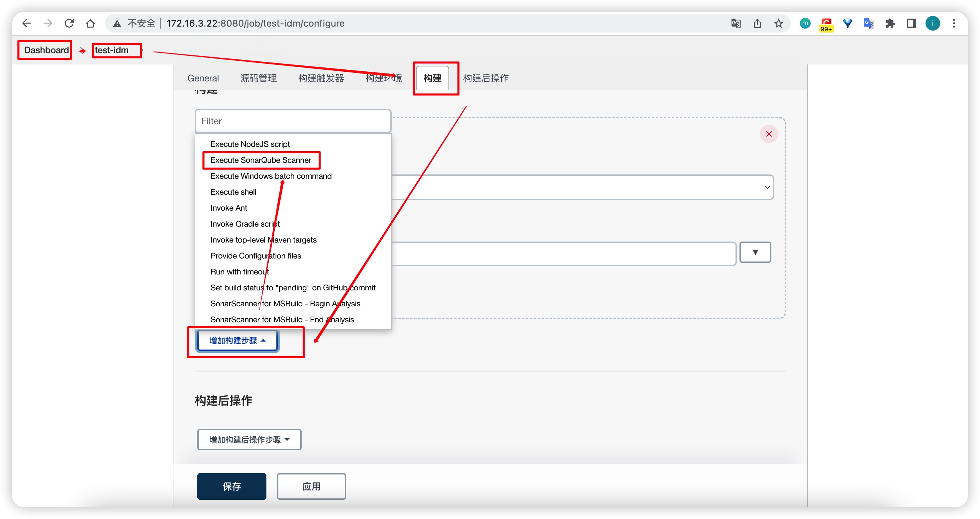
Task: Expand the 增加构建后操作步骤 dropdown
Action: 249,440
